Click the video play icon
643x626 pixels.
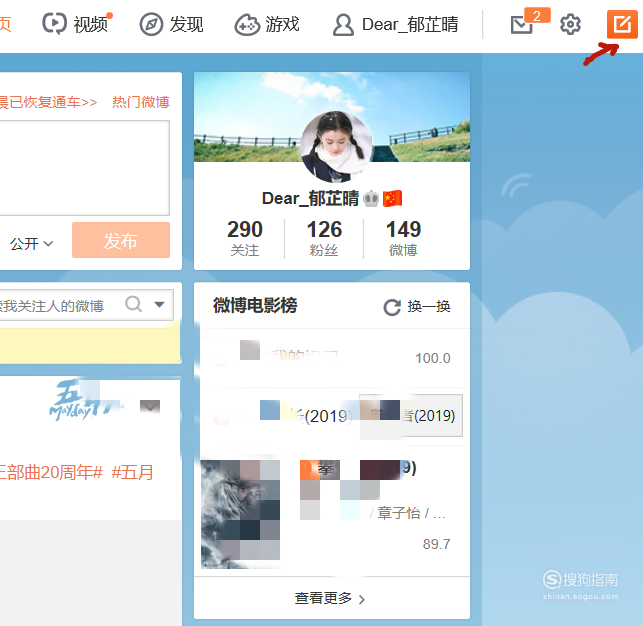tap(54, 24)
